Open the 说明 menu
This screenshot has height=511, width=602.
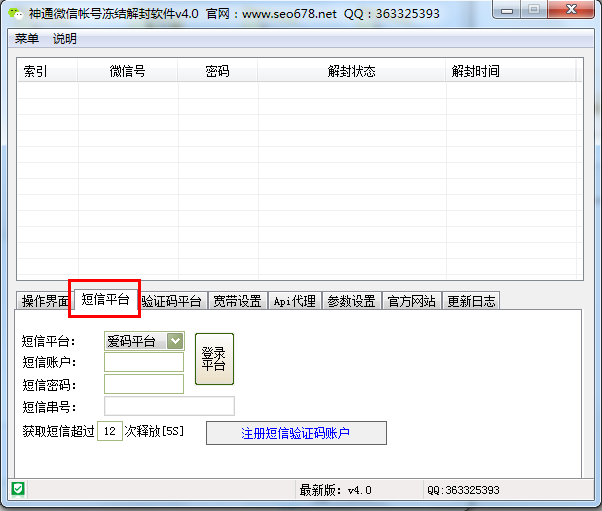(x=64, y=39)
